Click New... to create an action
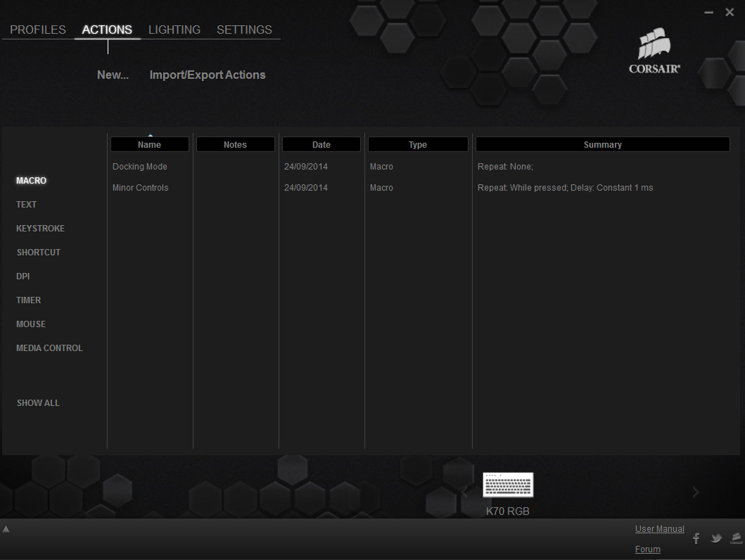The height and width of the screenshot is (560, 745). point(113,75)
